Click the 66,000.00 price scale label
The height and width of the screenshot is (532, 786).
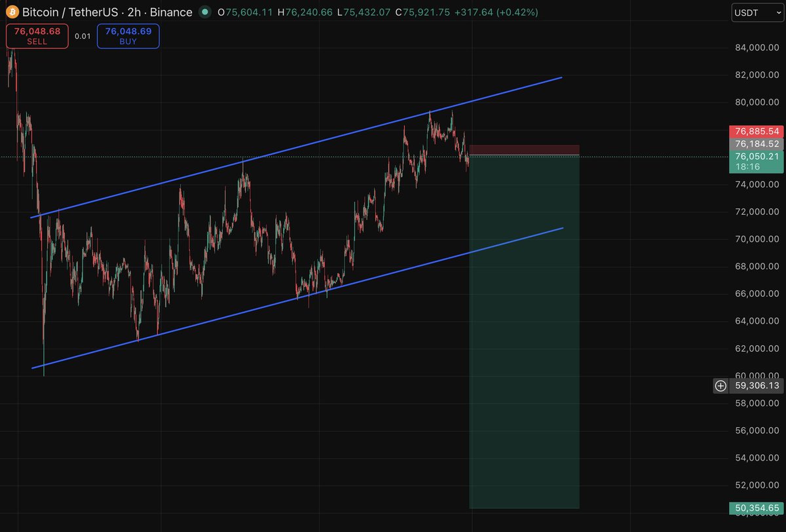tap(756, 294)
